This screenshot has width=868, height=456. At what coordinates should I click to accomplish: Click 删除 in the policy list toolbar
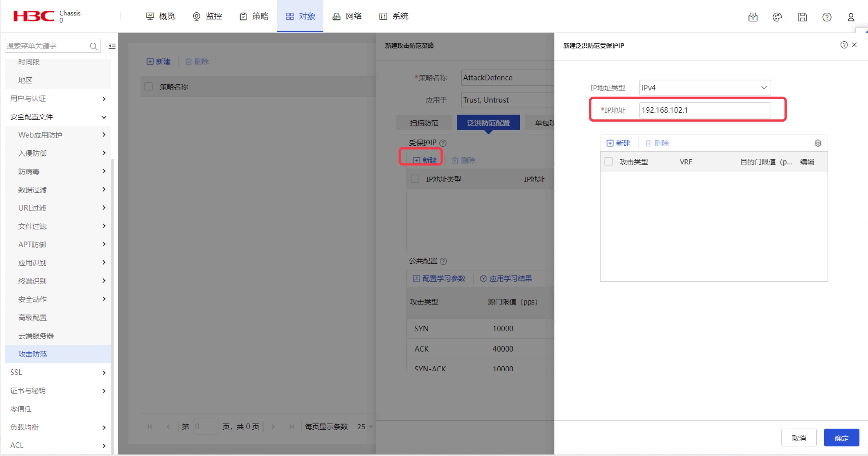point(197,61)
